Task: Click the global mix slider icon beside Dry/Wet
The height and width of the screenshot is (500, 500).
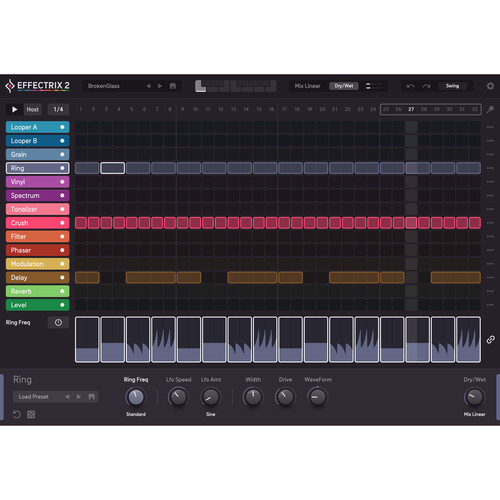Action: (x=374, y=86)
